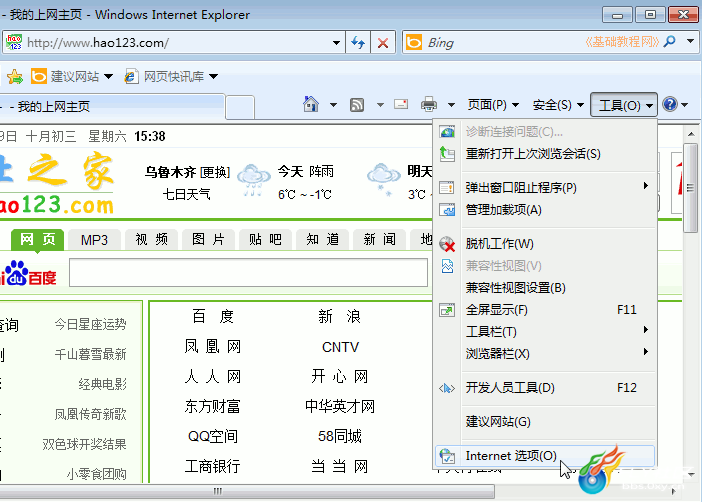Choose 全屏显示(F) in Tools menu
Viewport: 702px width, 502px height.
point(544,309)
